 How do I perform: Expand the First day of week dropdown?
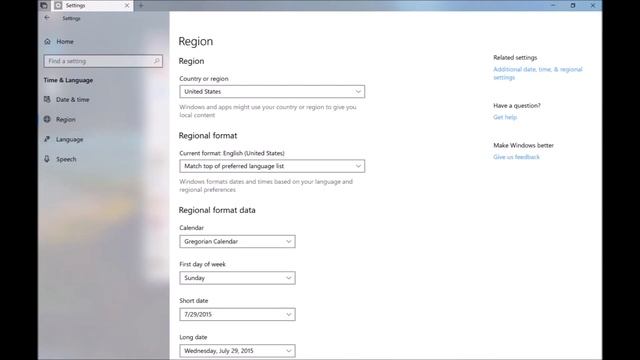[x=238, y=278]
